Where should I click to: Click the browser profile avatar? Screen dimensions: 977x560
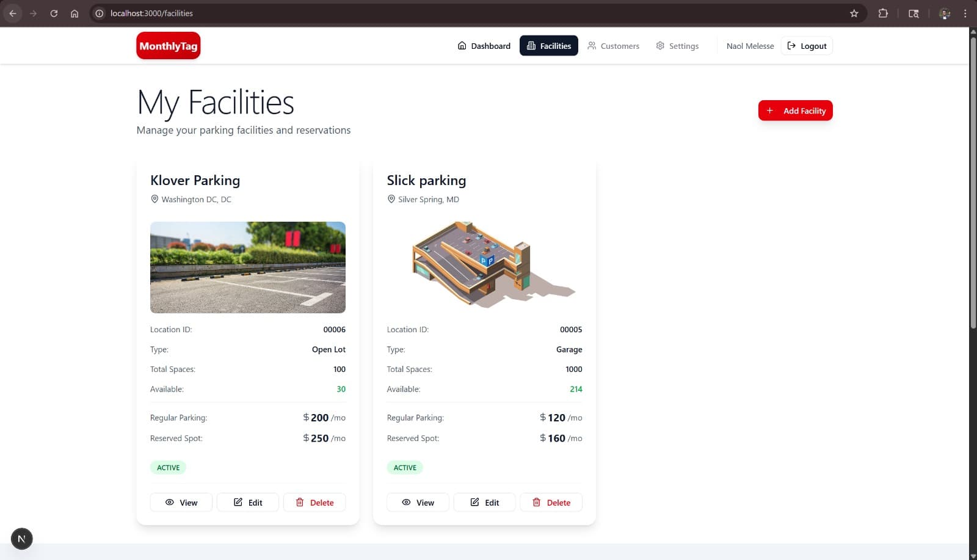click(945, 13)
